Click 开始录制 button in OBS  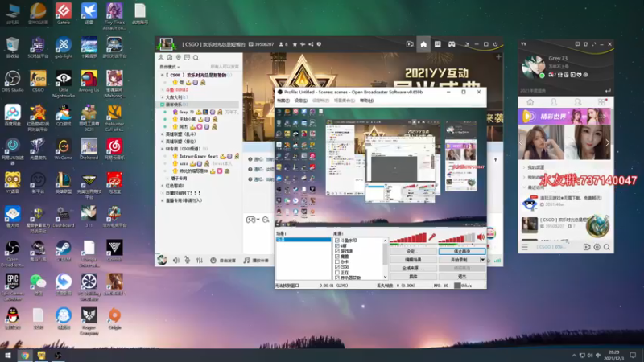click(x=459, y=260)
